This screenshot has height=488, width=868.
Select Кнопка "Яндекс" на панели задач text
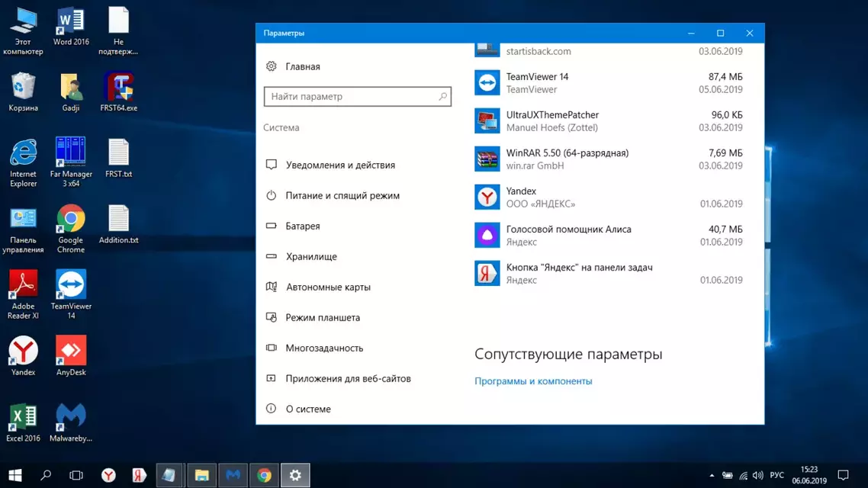click(x=579, y=268)
